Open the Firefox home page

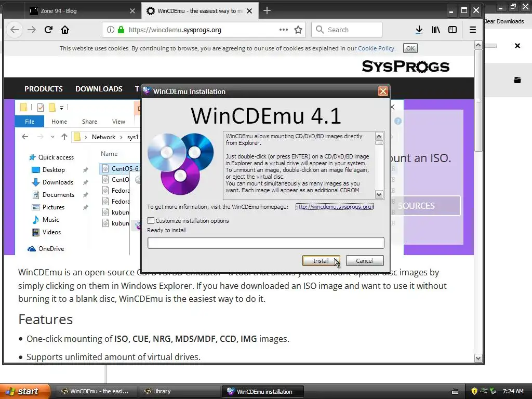65,30
